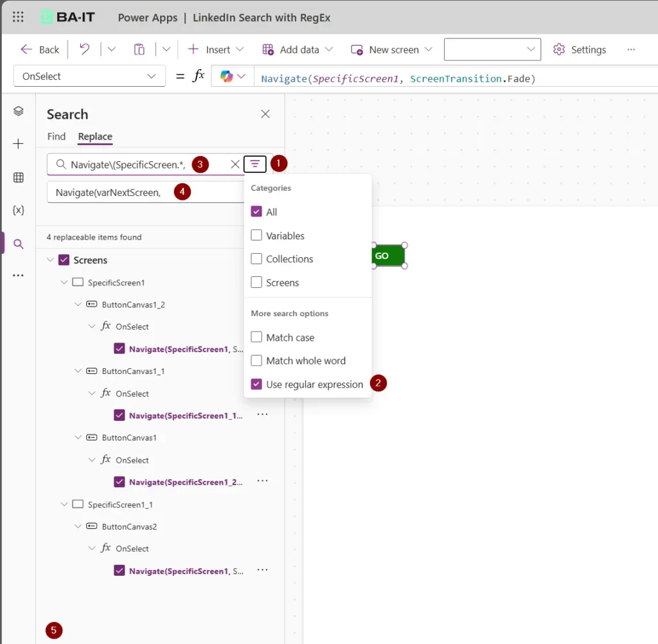Viewport: 658px width, 644px height.
Task: Click Power Apps title link
Action: point(148,17)
